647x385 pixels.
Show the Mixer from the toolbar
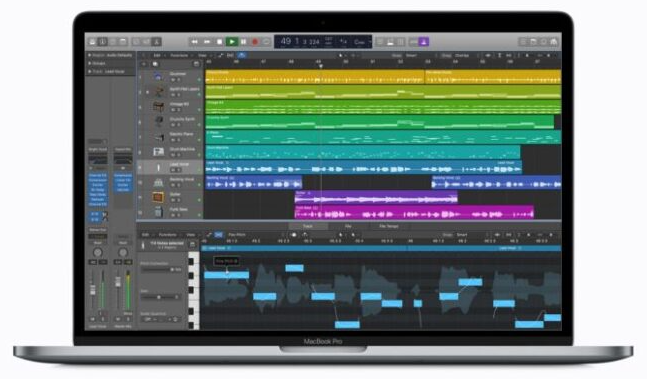click(x=146, y=42)
